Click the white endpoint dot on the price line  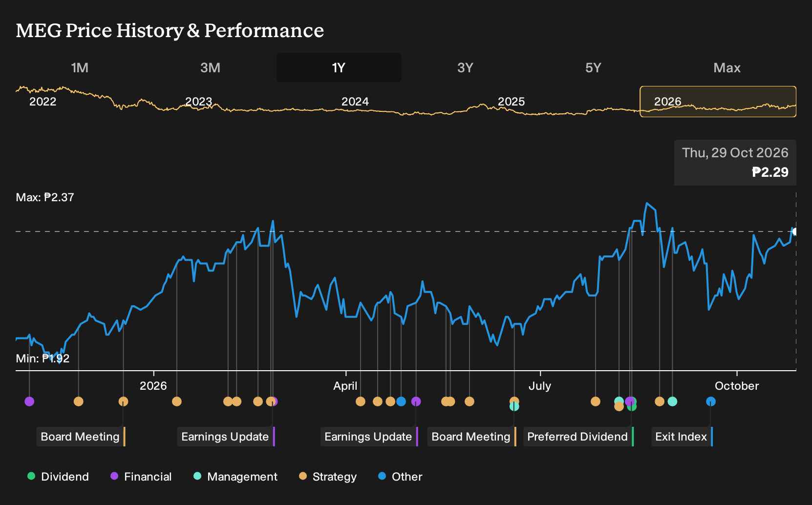[x=795, y=231]
